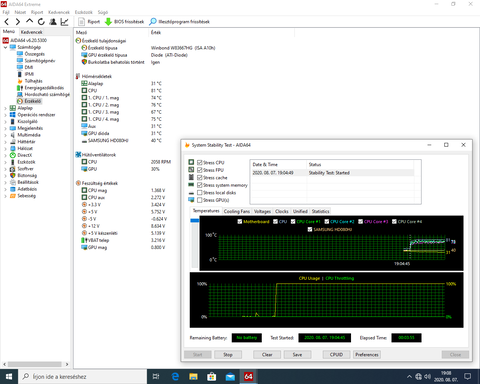Go back with the toolbar back arrow
Image resolution: width=480 pixels, height=384 pixels.
click(7, 22)
